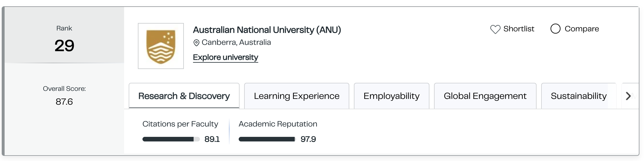Click the Citations per Faculty progress bar
This screenshot has width=644, height=161.
point(171,139)
